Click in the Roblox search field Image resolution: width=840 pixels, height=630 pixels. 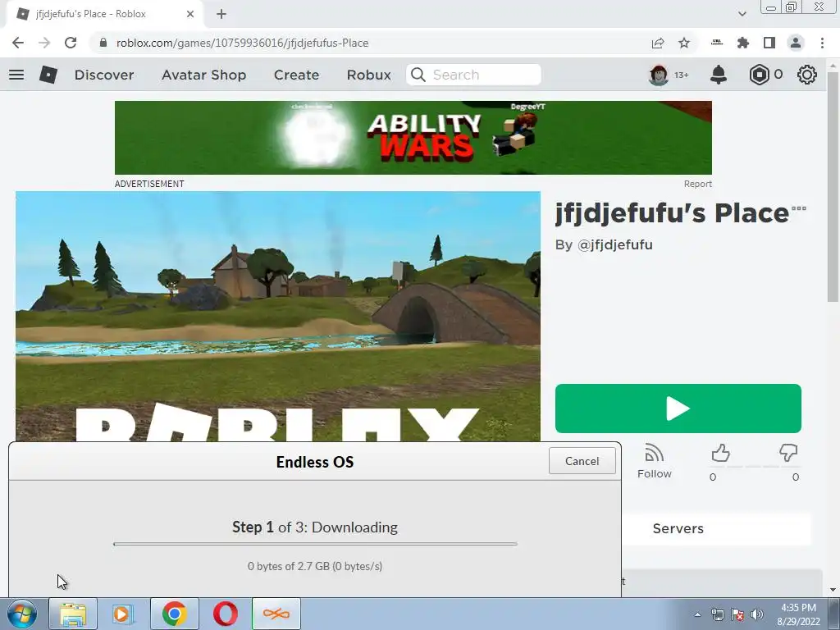click(473, 75)
